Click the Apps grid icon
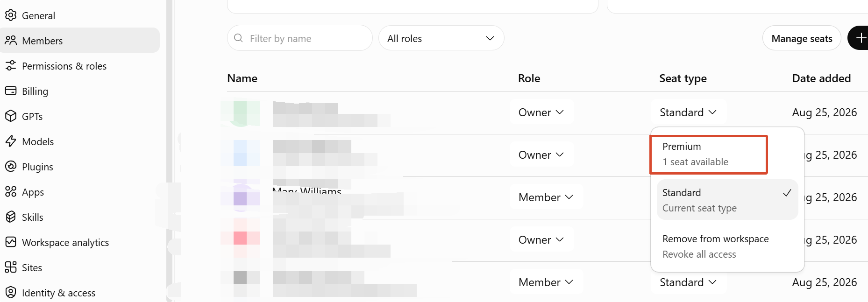Viewport: 868px width, 302px height. point(11,192)
